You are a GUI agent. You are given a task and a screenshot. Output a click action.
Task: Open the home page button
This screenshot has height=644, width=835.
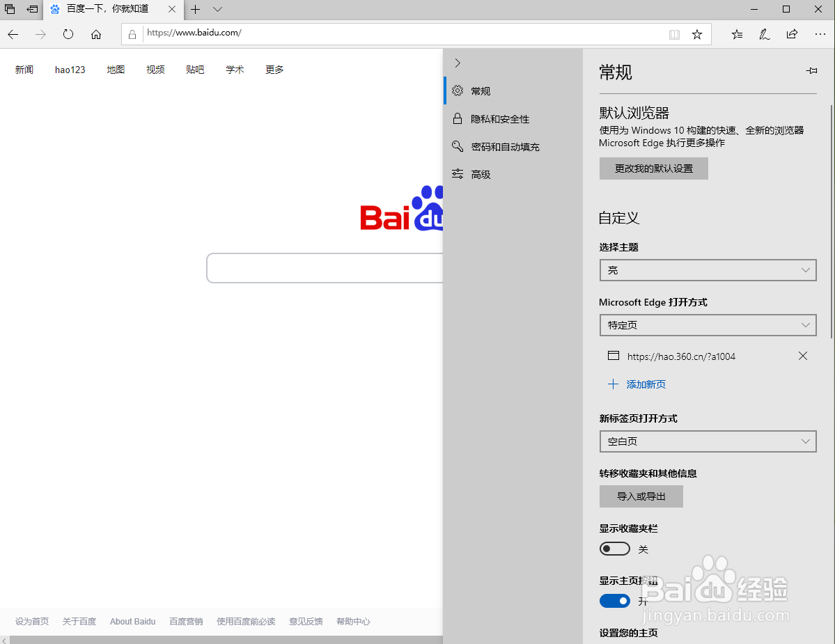(x=96, y=35)
